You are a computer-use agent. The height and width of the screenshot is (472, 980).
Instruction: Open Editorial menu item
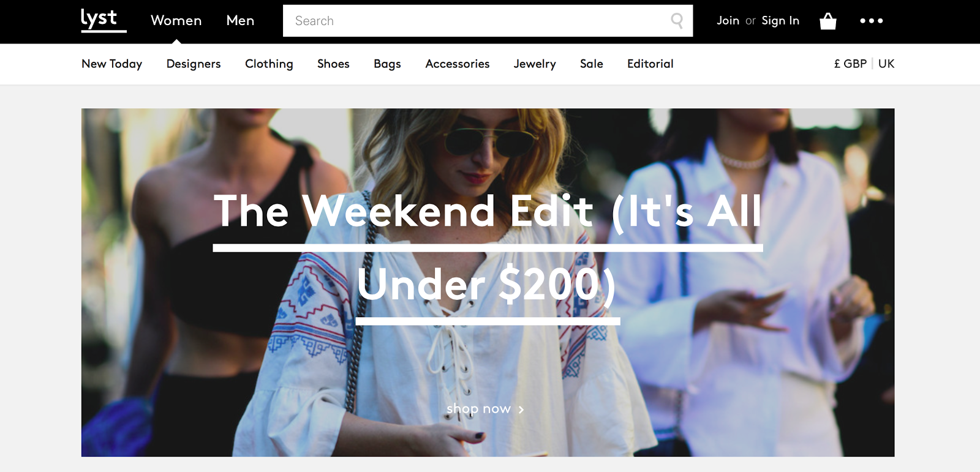click(650, 64)
